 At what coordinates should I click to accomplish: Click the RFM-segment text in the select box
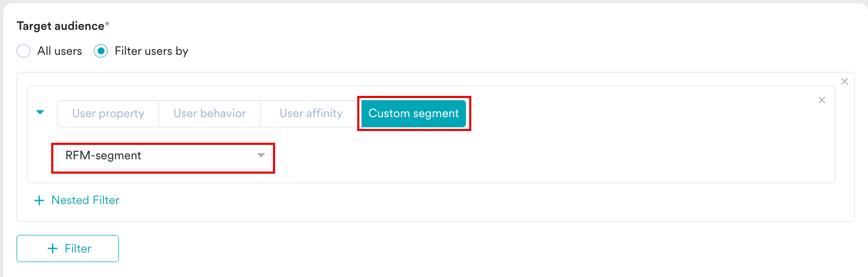click(x=103, y=156)
